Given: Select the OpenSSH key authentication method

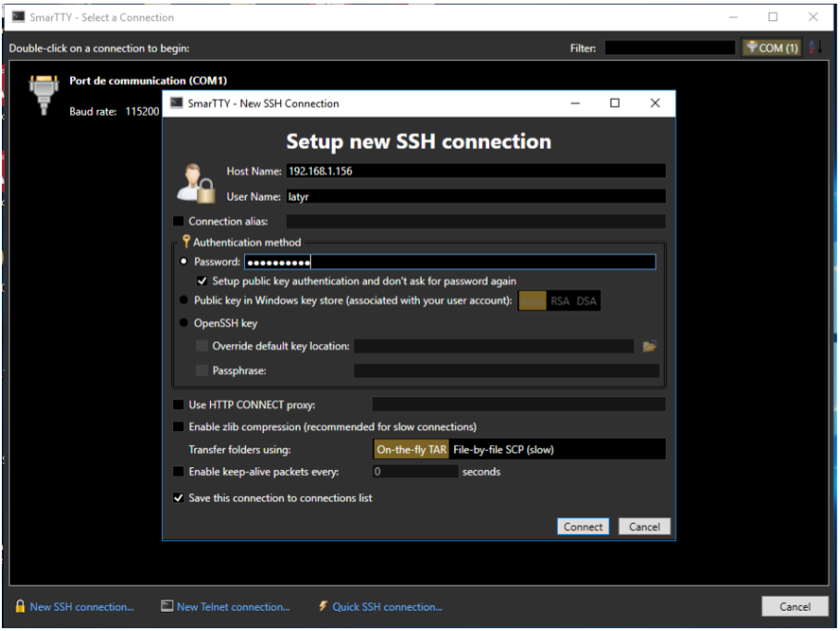Looking at the screenshot, I should tap(183, 322).
